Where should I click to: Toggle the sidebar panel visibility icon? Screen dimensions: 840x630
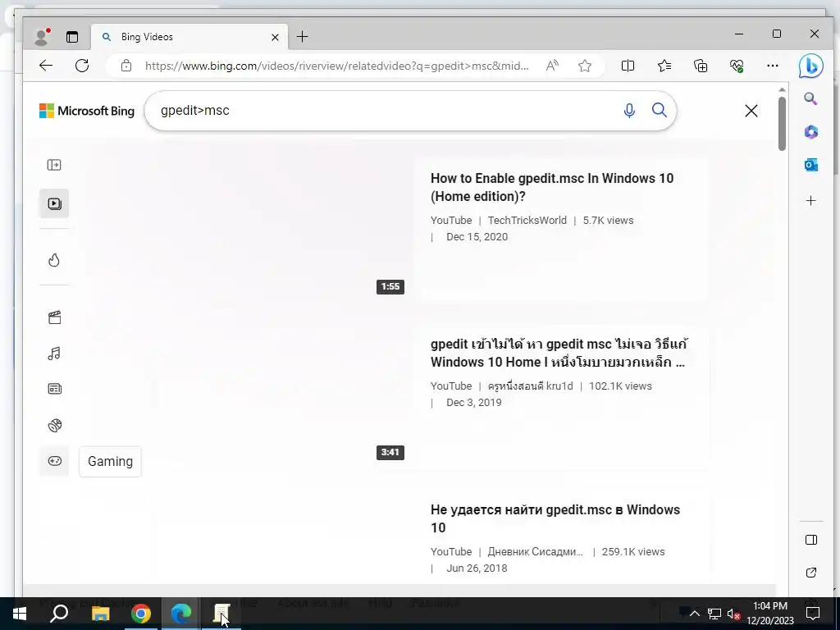coord(811,540)
